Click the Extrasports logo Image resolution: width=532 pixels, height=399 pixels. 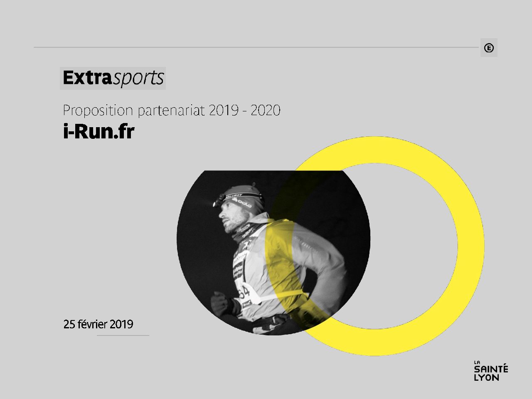click(x=113, y=78)
